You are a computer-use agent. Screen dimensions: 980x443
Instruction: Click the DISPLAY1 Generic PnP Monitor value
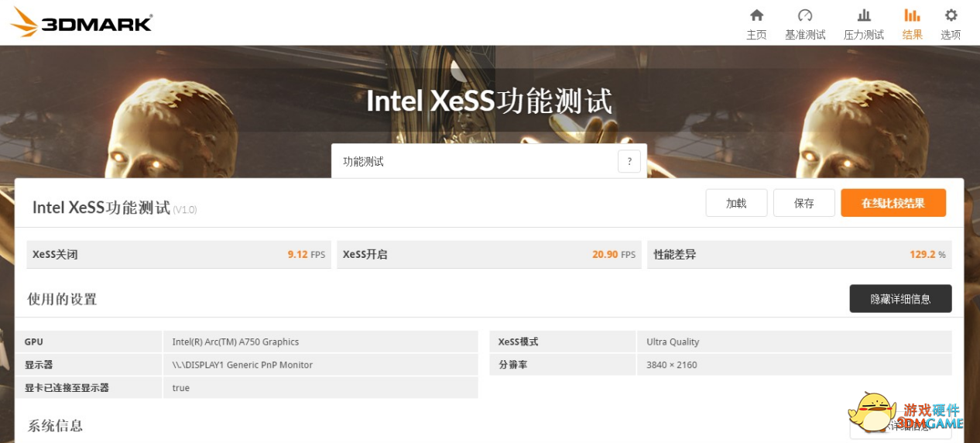(242, 365)
